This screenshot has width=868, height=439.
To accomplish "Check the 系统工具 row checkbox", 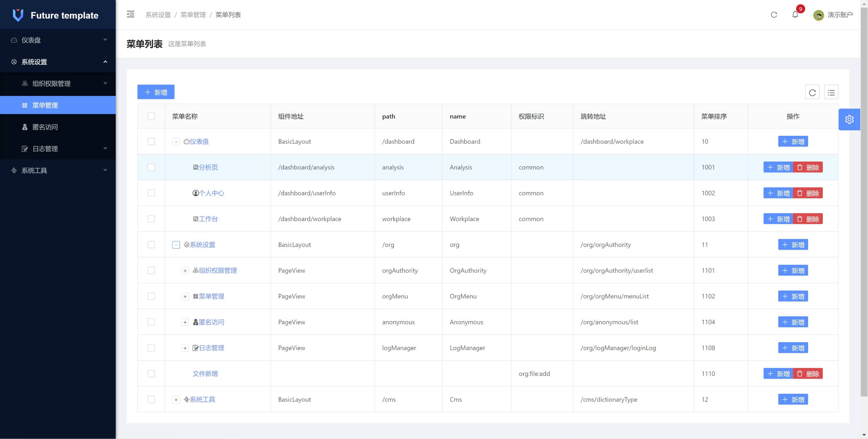I will [151, 399].
